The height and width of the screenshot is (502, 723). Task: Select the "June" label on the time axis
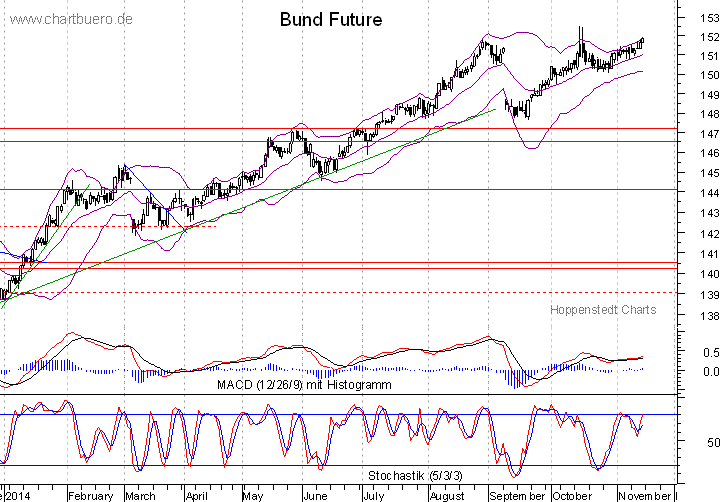(315, 496)
